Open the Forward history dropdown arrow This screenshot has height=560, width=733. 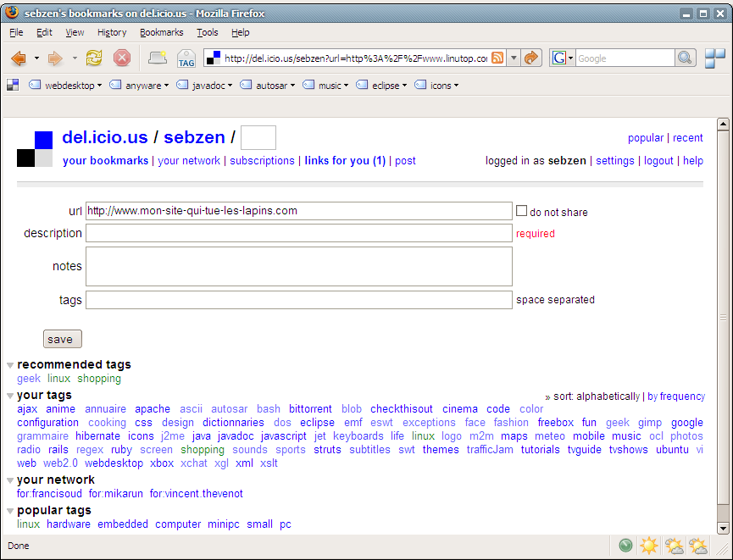click(x=75, y=58)
